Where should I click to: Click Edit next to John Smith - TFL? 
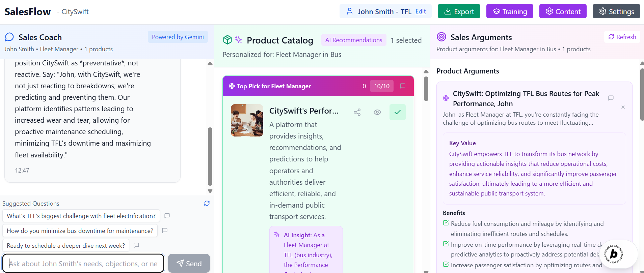(x=421, y=11)
